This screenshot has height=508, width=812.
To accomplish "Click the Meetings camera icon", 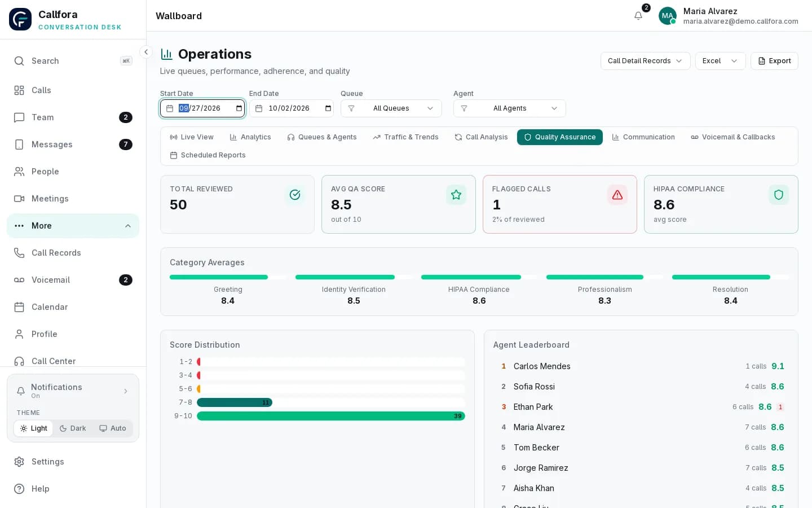I will pos(19,199).
